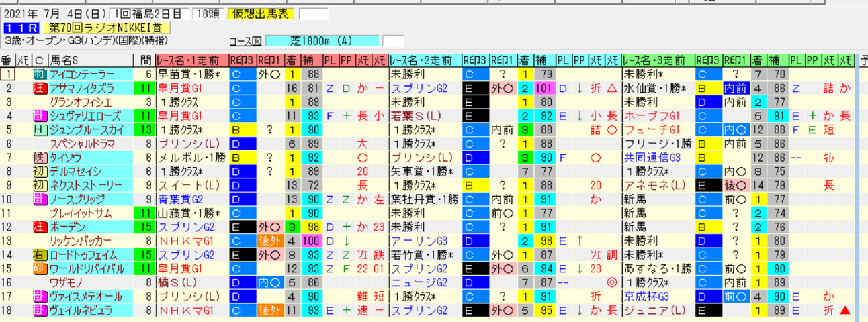The image size is (868, 322).
Task: Sort by the 番 column header
Action: 7,60
